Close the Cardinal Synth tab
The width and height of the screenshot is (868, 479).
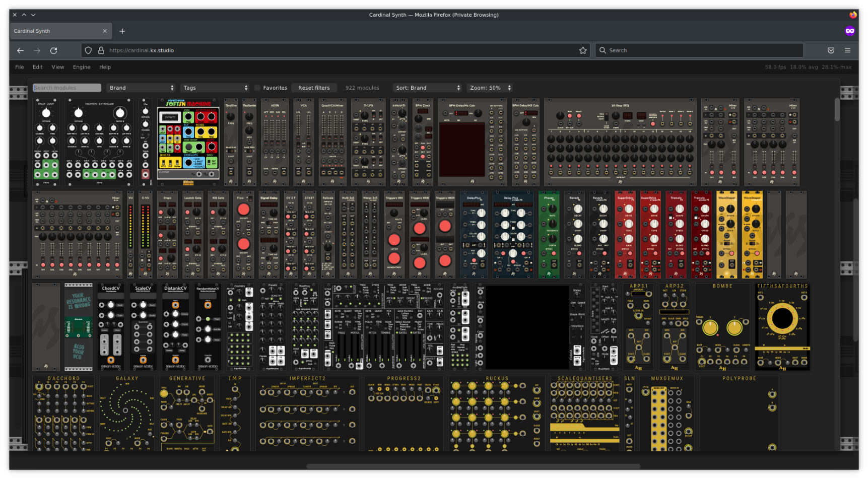tap(105, 31)
